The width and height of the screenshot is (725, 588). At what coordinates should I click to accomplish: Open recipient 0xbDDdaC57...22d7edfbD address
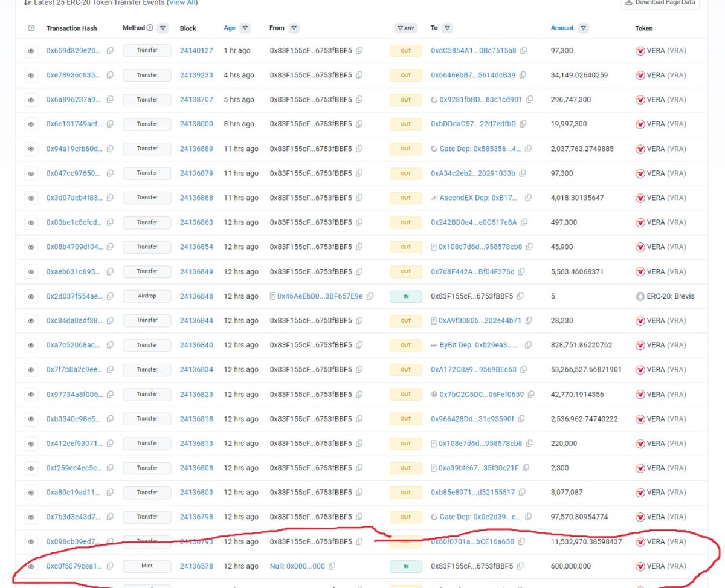tap(473, 124)
